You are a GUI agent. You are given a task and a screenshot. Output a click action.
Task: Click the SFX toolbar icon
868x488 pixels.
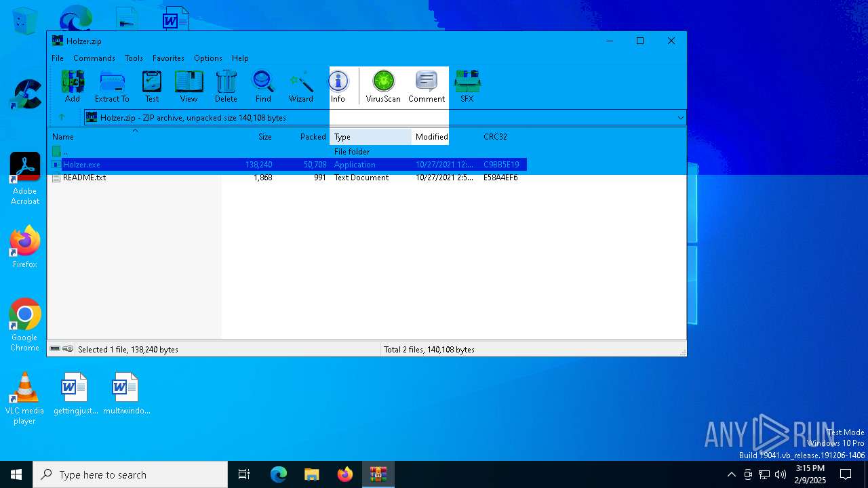click(x=467, y=86)
